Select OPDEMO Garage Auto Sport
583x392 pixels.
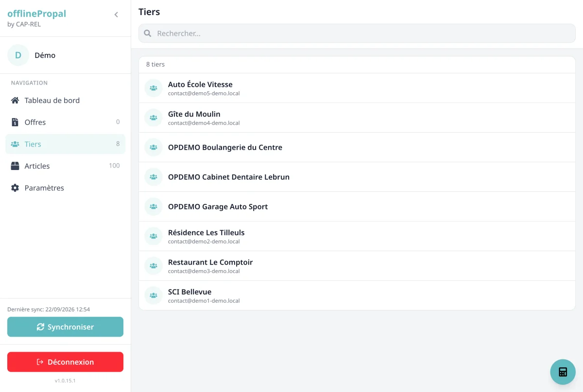(x=357, y=207)
